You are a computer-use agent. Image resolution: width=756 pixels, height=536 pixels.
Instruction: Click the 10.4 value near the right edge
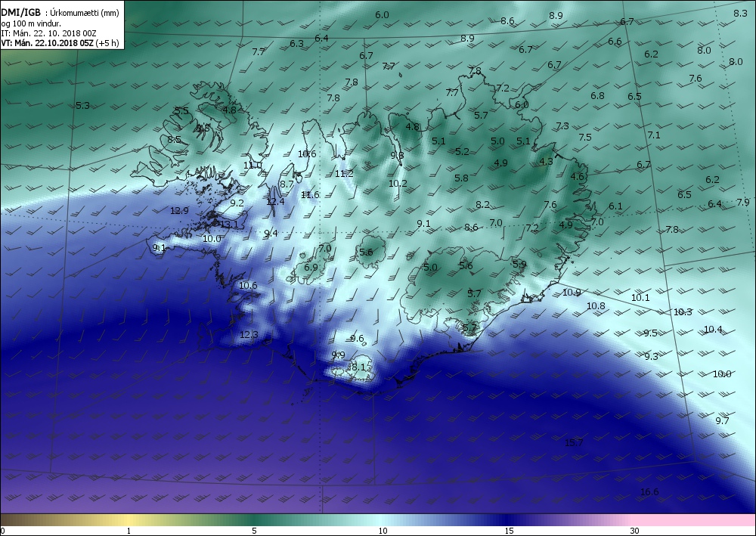tap(713, 329)
